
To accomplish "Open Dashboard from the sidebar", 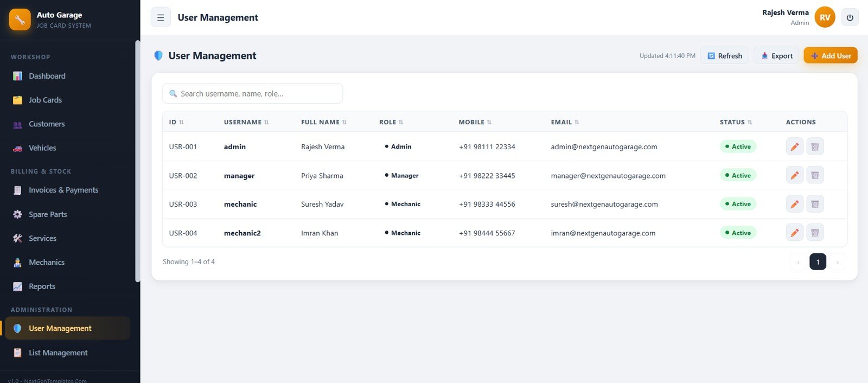I will coord(67,76).
